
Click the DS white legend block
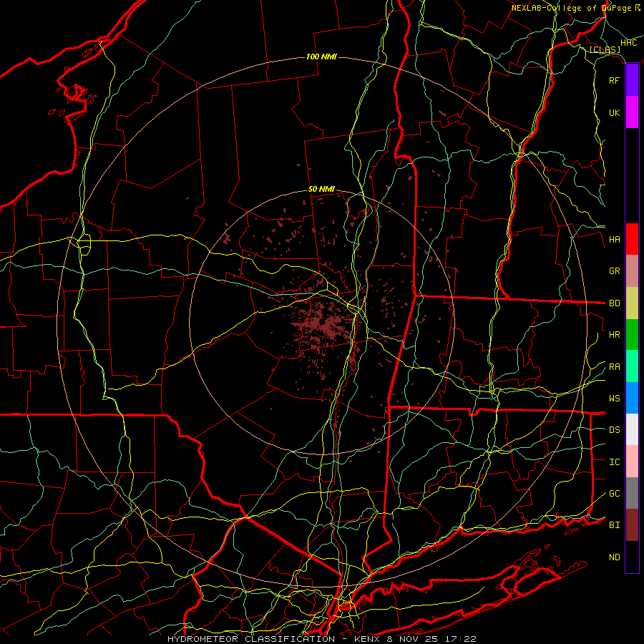[632, 429]
